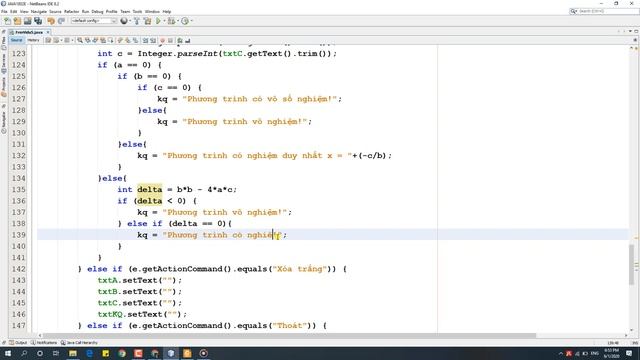The height and width of the screenshot is (360, 640).
Task: Click the New Project toolbar icon
Action: point(17,21)
